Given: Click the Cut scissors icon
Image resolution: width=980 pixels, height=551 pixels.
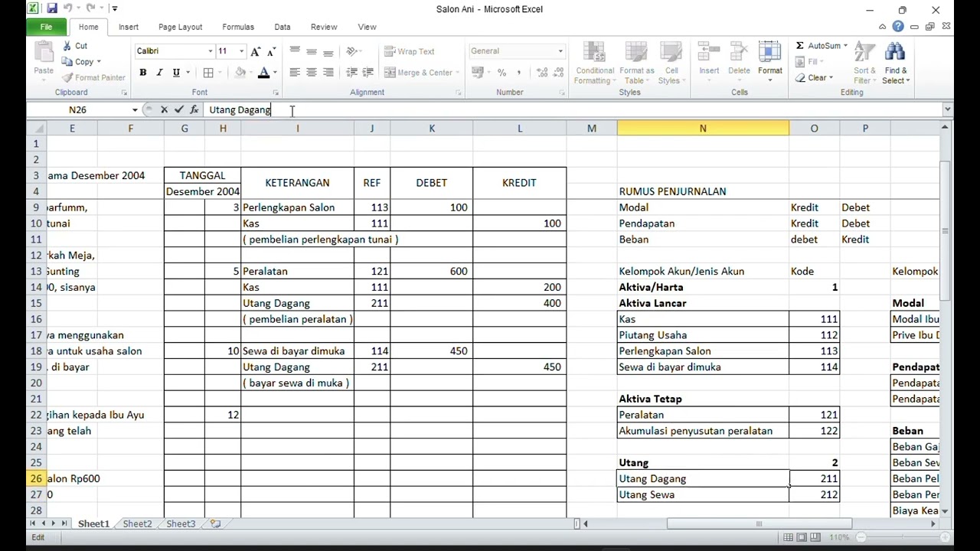Looking at the screenshot, I should point(66,46).
